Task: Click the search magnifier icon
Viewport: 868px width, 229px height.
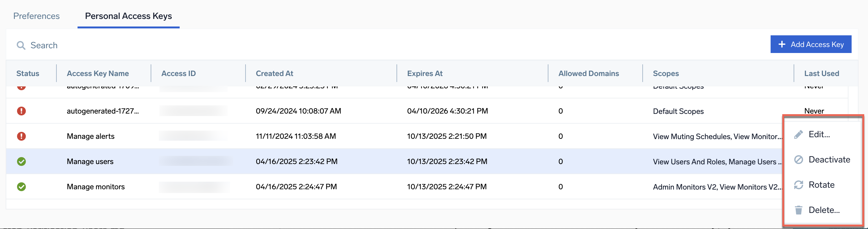Action: point(21,45)
